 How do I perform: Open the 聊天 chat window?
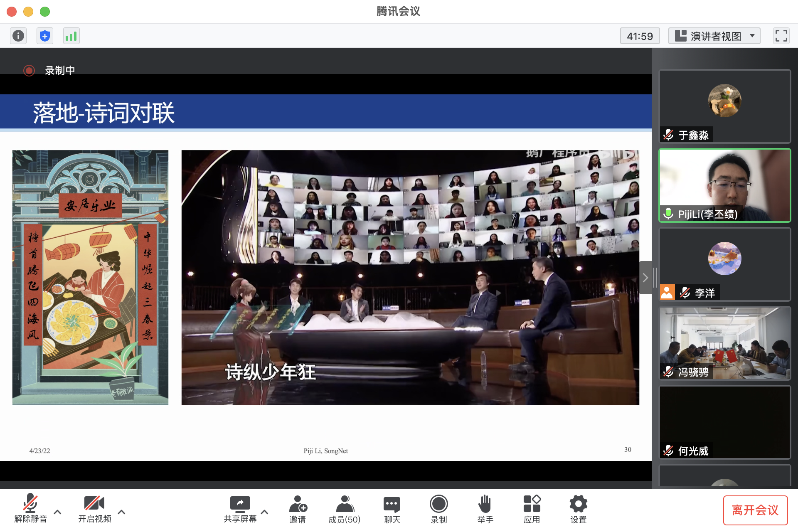392,509
